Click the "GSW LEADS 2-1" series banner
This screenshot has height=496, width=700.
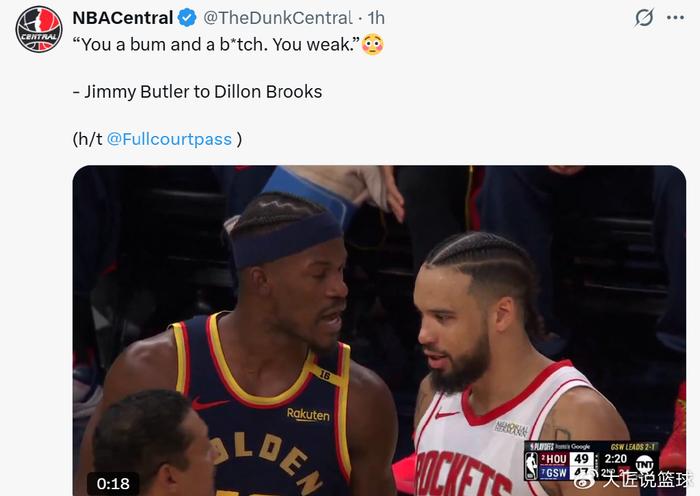(632, 446)
